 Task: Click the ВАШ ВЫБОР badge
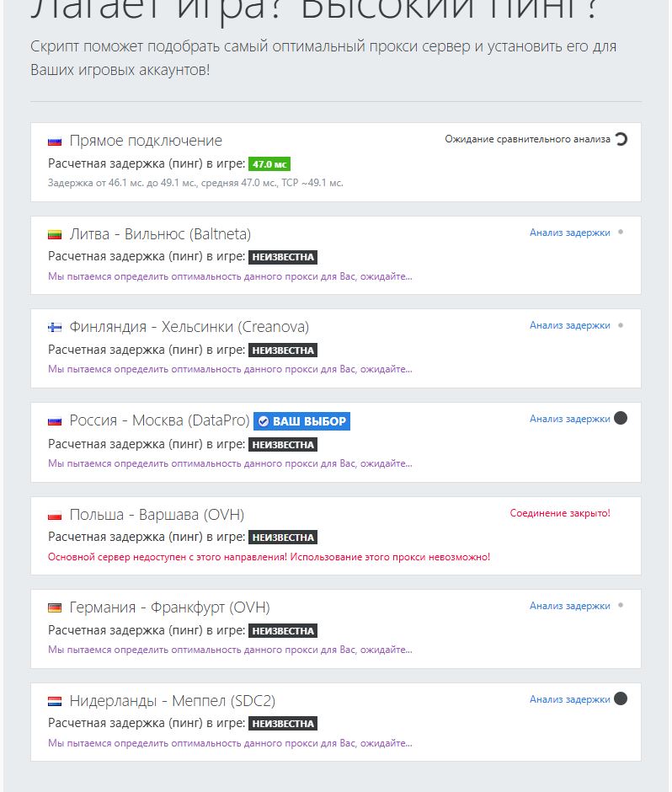pos(301,421)
